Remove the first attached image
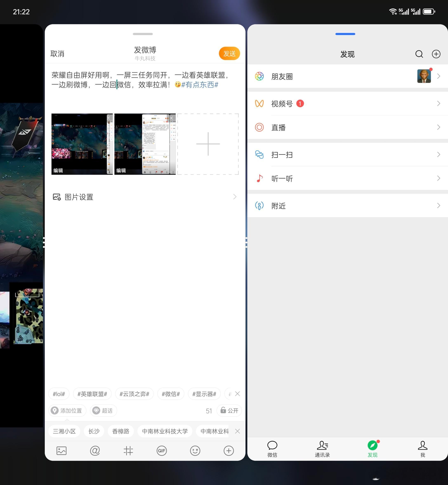The image size is (448, 485). 108,118
